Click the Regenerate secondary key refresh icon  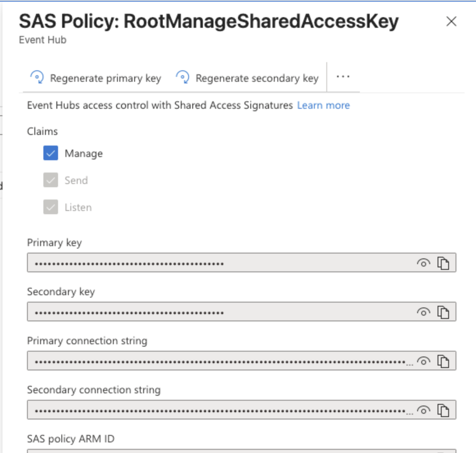[182, 77]
